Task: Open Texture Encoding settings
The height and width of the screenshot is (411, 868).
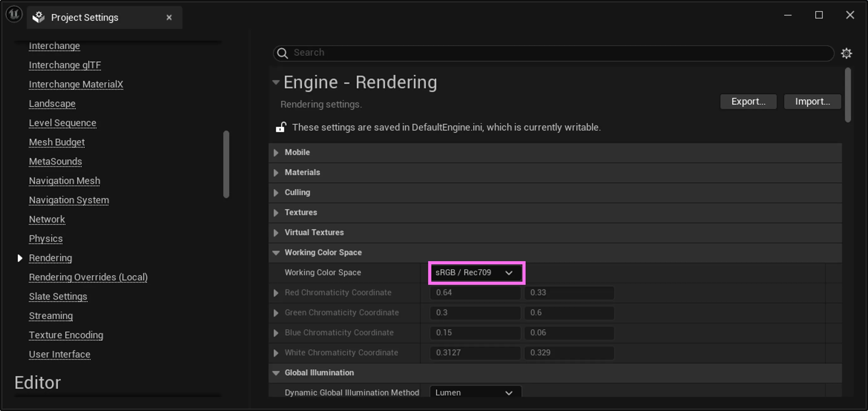Action: (x=66, y=335)
